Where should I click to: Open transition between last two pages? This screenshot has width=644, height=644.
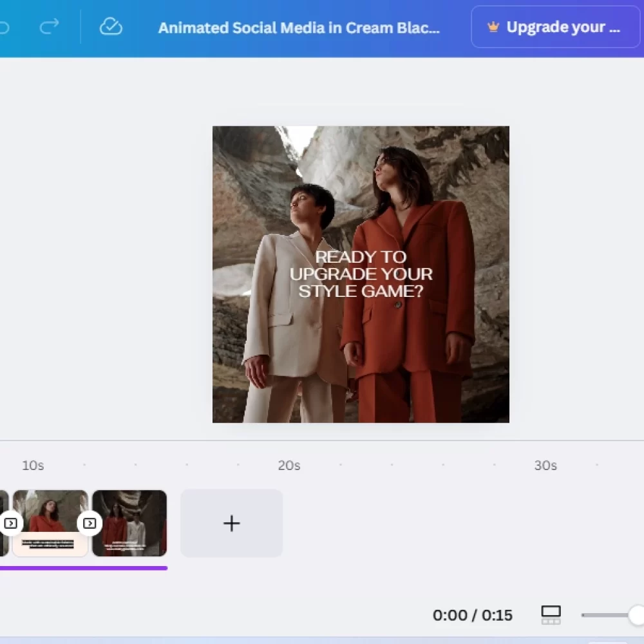point(90,523)
